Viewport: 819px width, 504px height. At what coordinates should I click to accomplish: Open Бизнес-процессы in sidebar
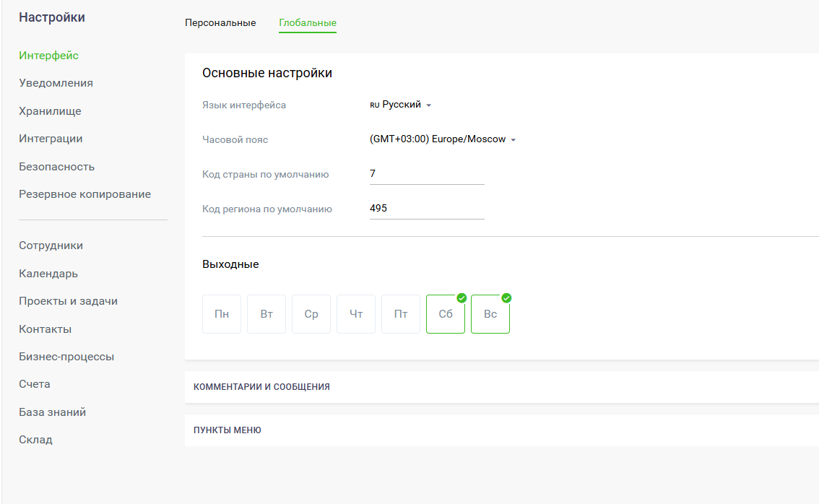[x=66, y=357]
